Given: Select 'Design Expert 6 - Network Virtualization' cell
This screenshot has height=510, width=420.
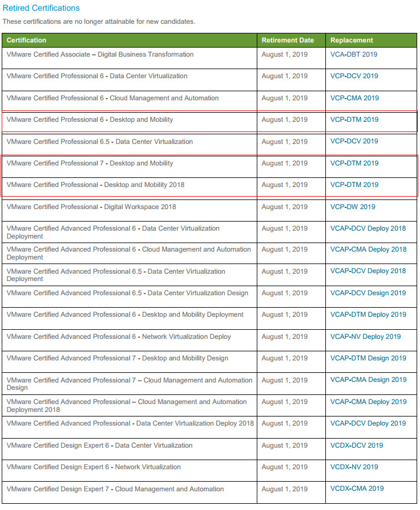Looking at the screenshot, I should (x=129, y=470).
